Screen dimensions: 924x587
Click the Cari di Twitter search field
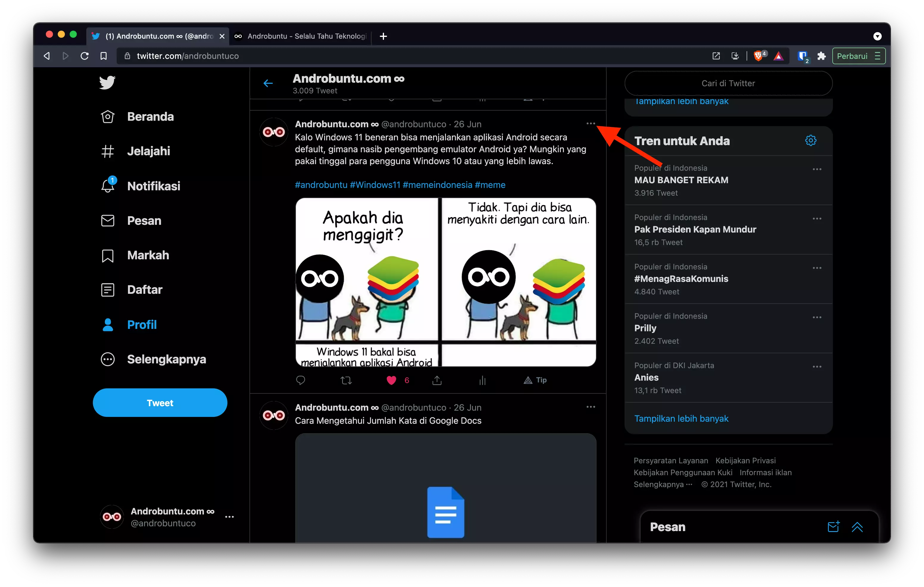click(x=728, y=83)
